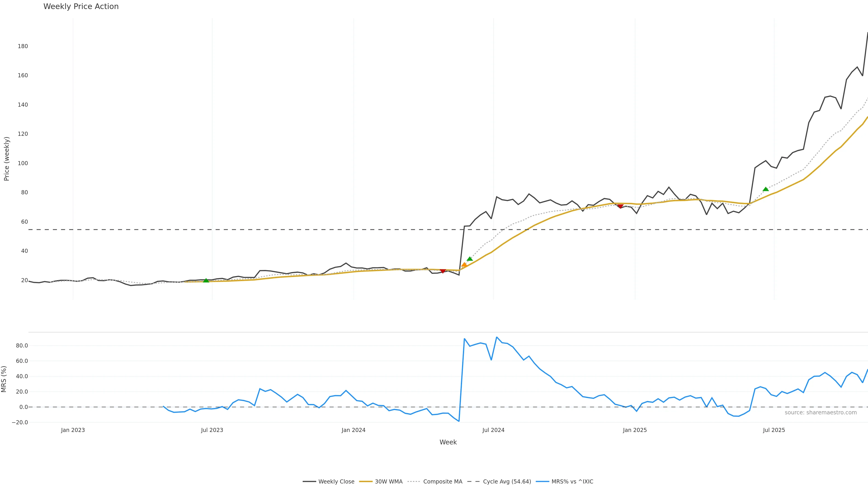Image resolution: width=868 pixels, height=488 pixels.
Task: Click the Week x-axis title
Action: tap(448, 442)
